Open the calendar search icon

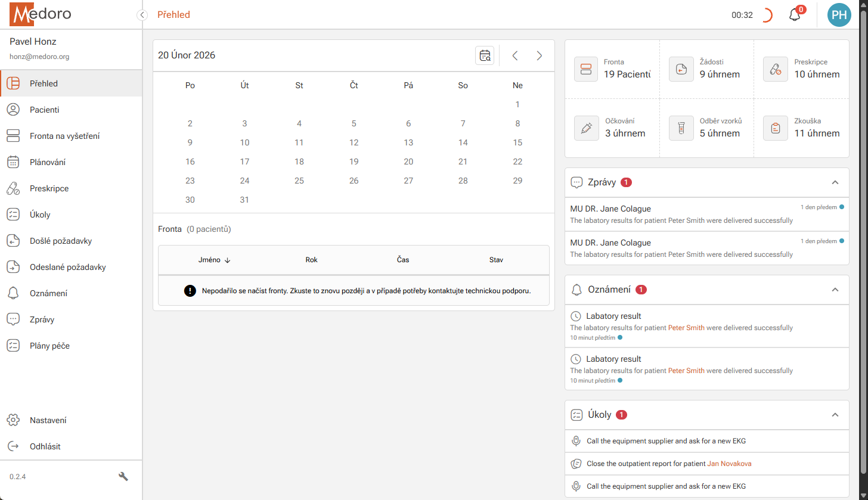[485, 55]
